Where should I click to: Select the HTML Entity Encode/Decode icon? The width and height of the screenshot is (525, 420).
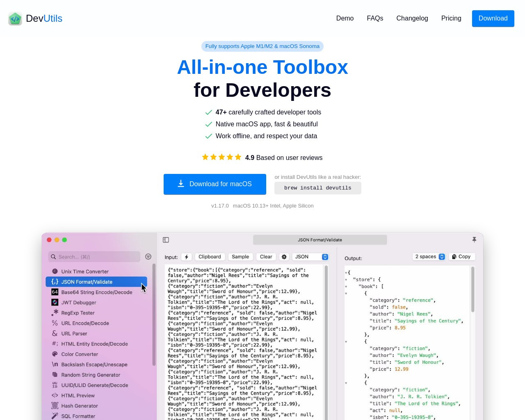point(55,344)
